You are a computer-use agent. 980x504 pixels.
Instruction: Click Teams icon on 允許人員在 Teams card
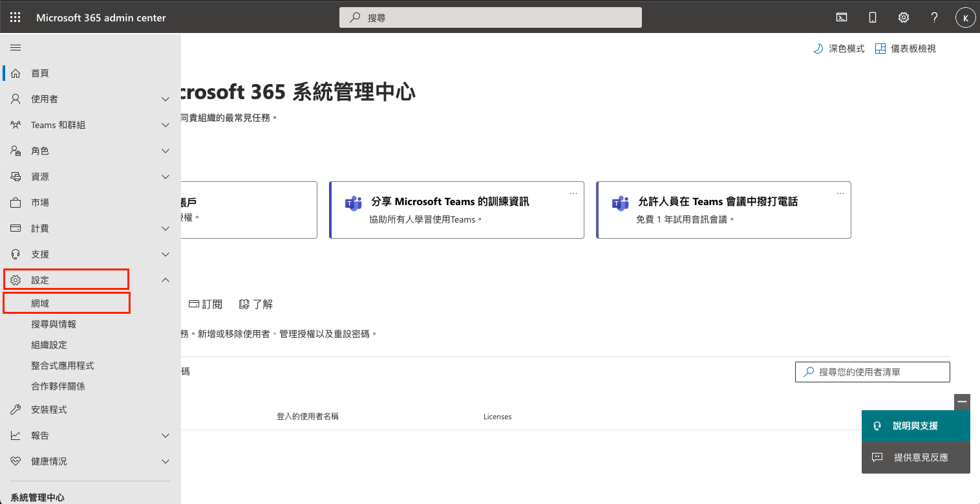[620, 203]
